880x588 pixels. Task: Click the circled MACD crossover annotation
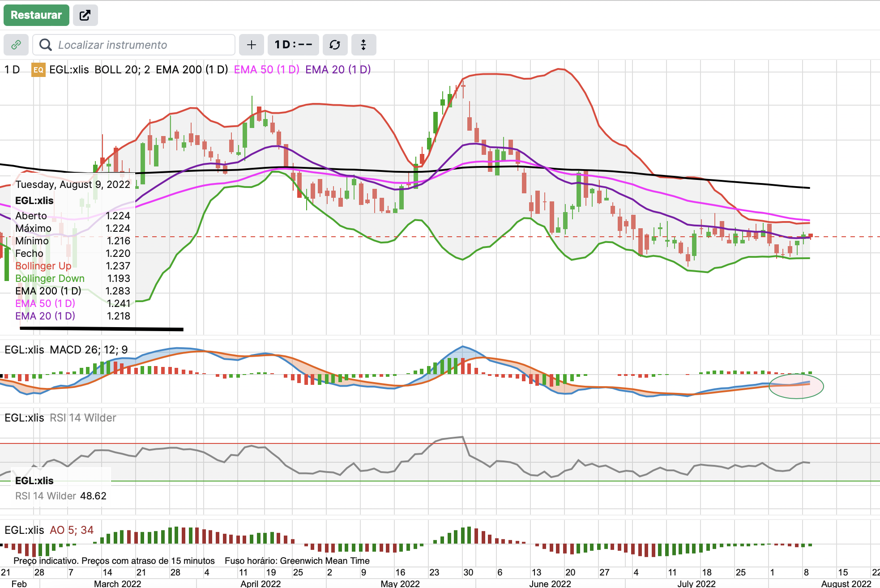(x=796, y=386)
